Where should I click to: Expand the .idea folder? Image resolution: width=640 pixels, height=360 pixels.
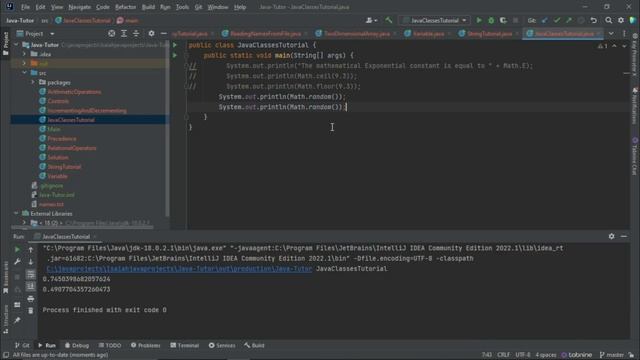[24, 54]
